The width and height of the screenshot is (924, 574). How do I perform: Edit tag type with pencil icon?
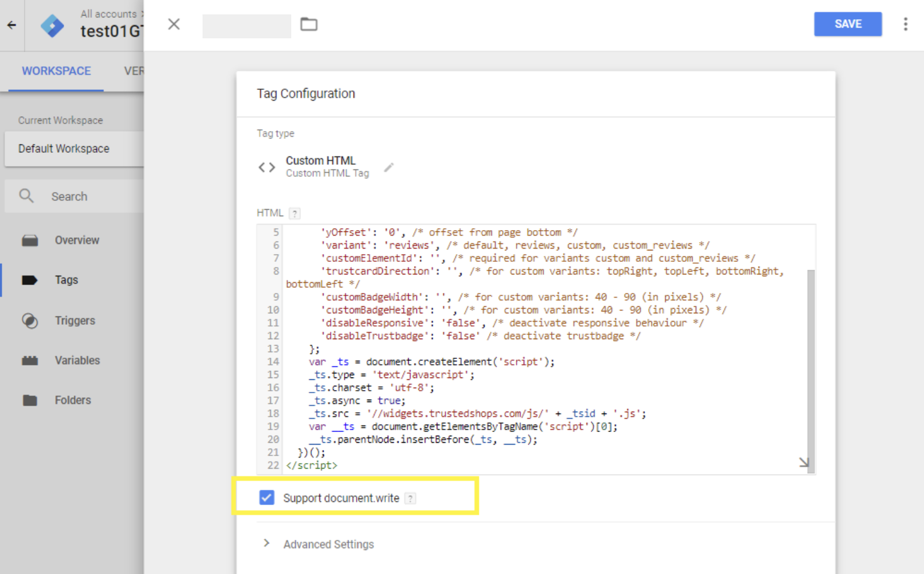389,167
